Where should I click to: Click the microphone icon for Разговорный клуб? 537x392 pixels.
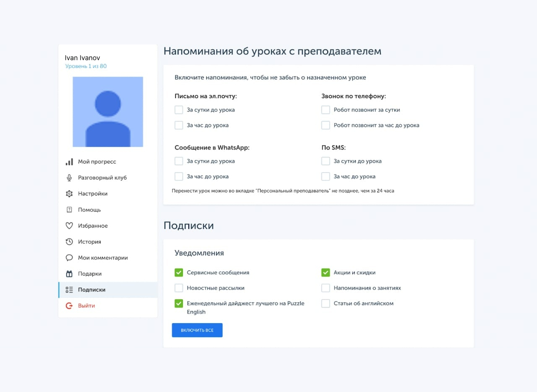click(x=69, y=178)
